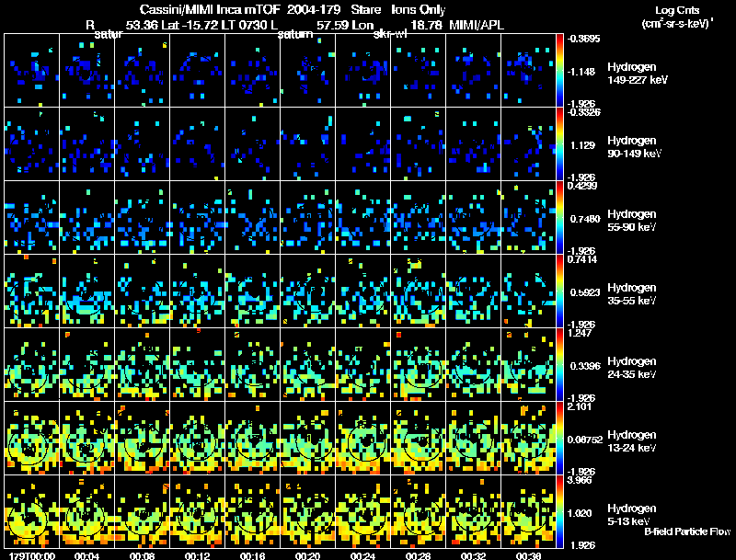The width and height of the screenshot is (736, 560).
Task: Click the color scale bar beside Hydrogen 13-24 keV
Action: point(559,438)
